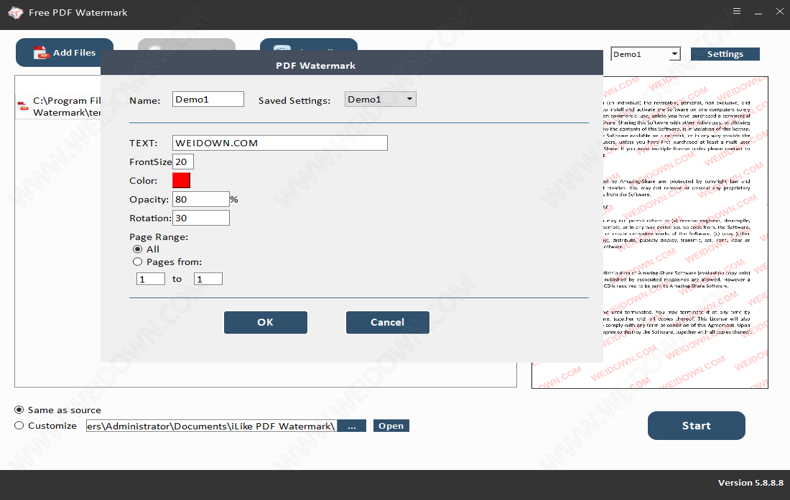Enable the Customize output folder option
This screenshot has width=790, height=500.
(x=19, y=426)
